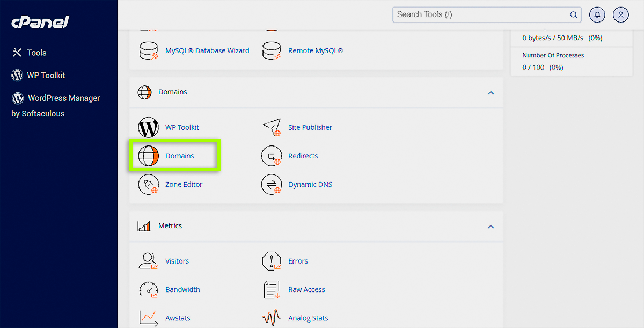Click the WordPress Manager sidebar icon
Viewport: 644px width, 328px height.
click(x=18, y=98)
